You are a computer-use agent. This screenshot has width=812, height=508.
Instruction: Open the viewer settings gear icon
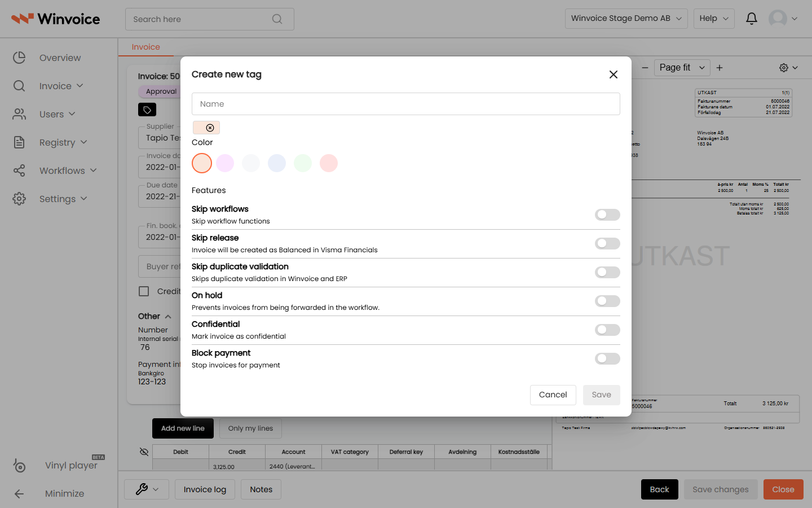point(788,68)
